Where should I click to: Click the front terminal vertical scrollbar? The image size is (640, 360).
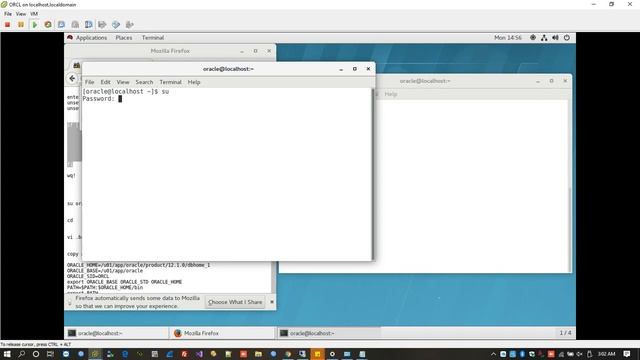pos(372,173)
